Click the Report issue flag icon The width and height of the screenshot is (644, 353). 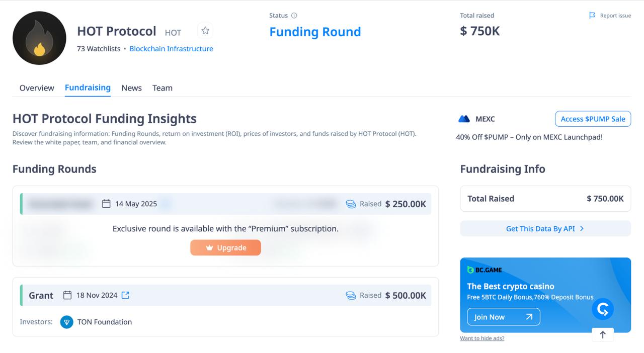coord(592,16)
